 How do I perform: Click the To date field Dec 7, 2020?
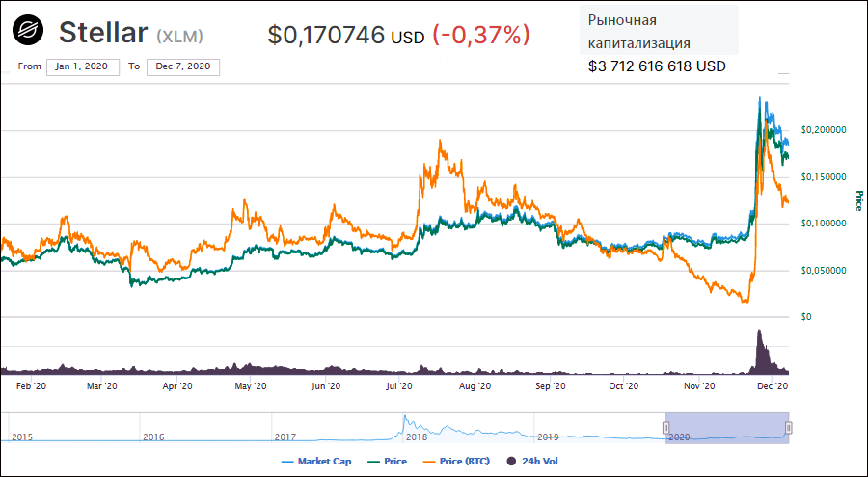pyautogui.click(x=183, y=66)
